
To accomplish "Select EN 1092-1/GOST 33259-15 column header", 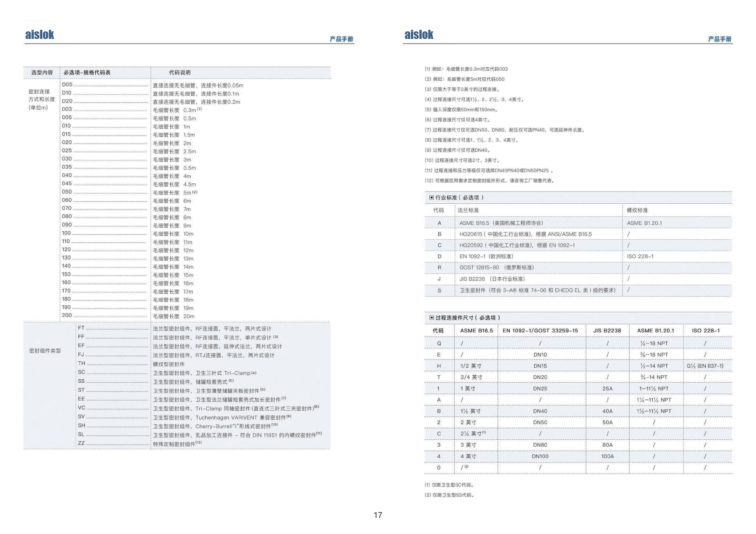I will [540, 331].
